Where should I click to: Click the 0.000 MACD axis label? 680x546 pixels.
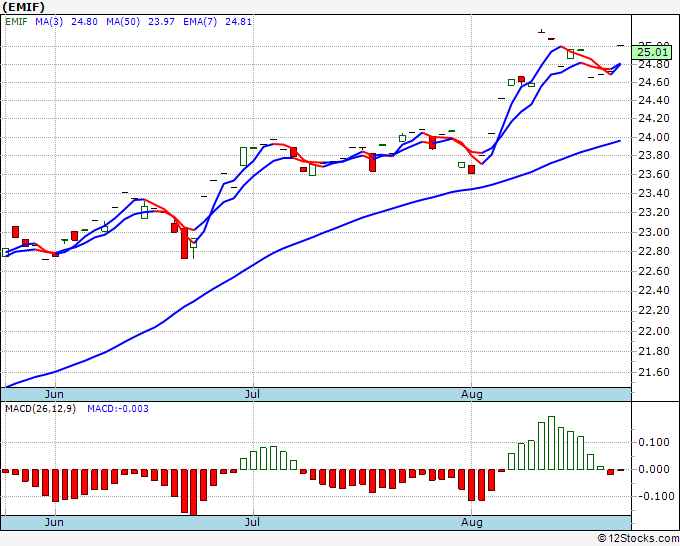click(x=654, y=469)
